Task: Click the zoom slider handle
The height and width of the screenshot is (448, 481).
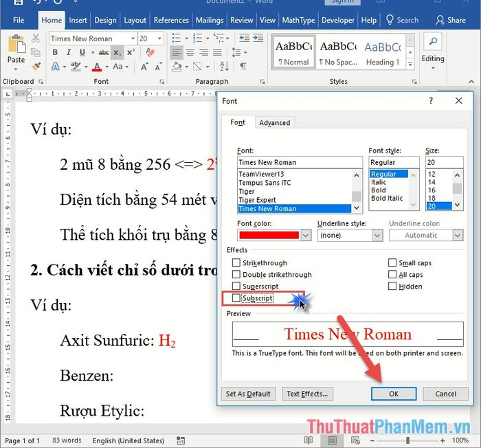Action: point(407,440)
